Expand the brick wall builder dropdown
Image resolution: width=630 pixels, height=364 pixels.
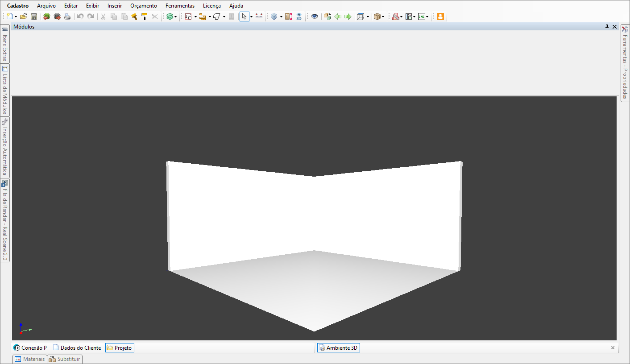(210, 17)
